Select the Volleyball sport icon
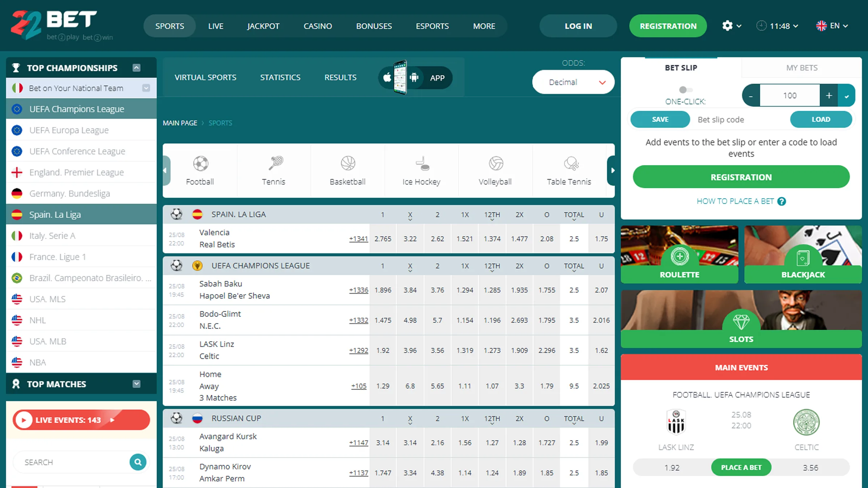 pyautogui.click(x=495, y=171)
